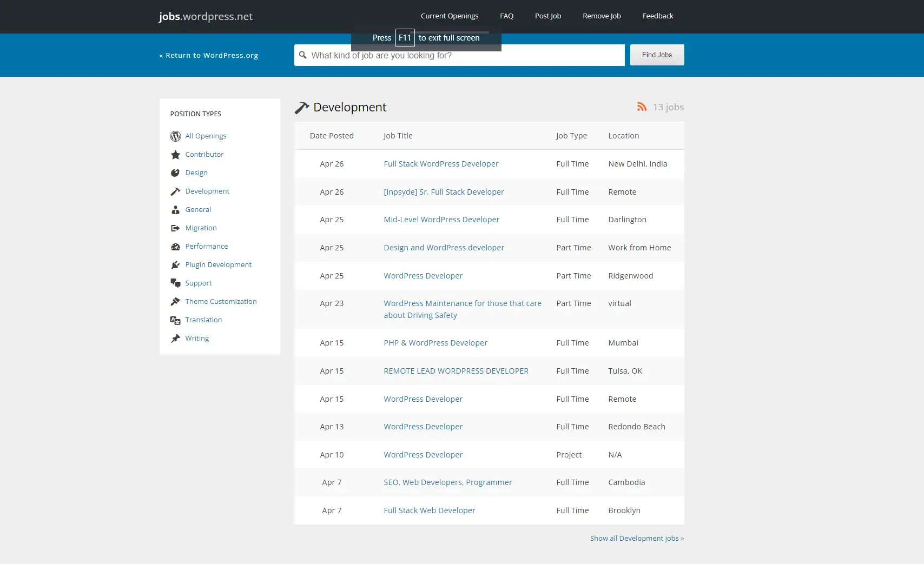The height and width of the screenshot is (564, 924).
Task: Click the person icon next to General
Action: click(x=175, y=210)
